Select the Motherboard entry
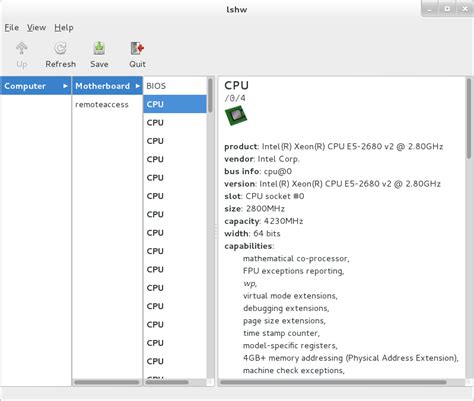The width and height of the screenshot is (474, 401). [107, 86]
